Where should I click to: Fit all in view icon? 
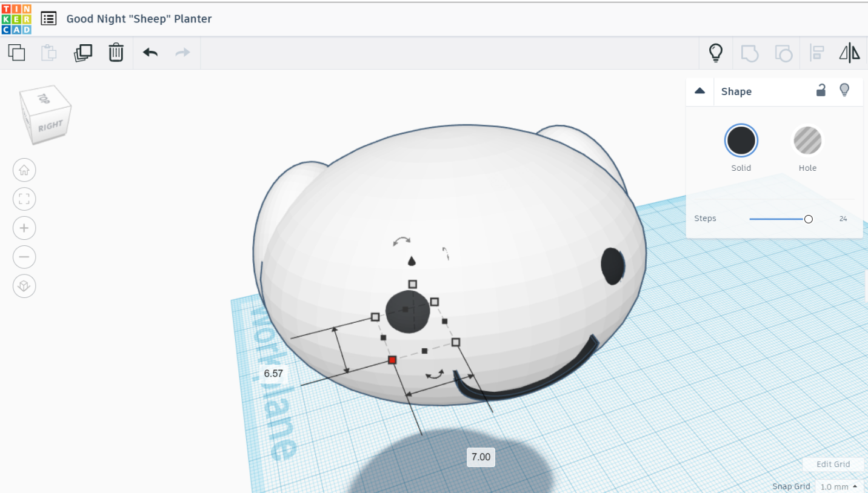[x=24, y=199]
